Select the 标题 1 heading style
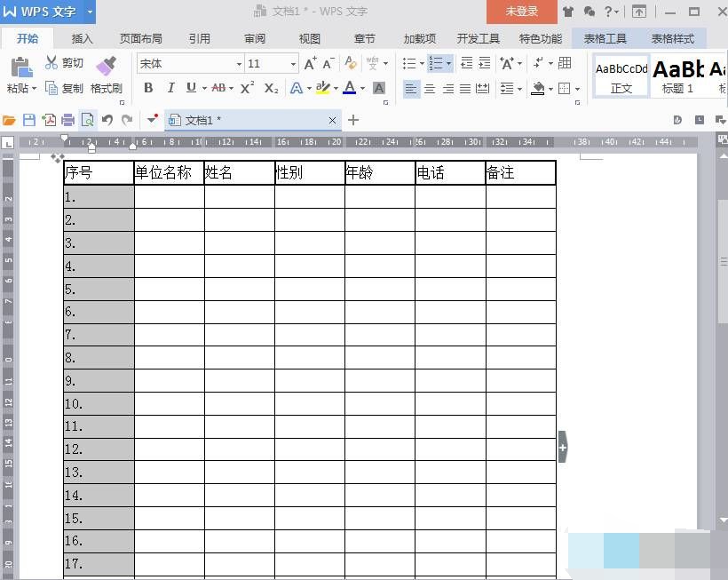Image resolution: width=728 pixels, height=580 pixels. click(678, 75)
